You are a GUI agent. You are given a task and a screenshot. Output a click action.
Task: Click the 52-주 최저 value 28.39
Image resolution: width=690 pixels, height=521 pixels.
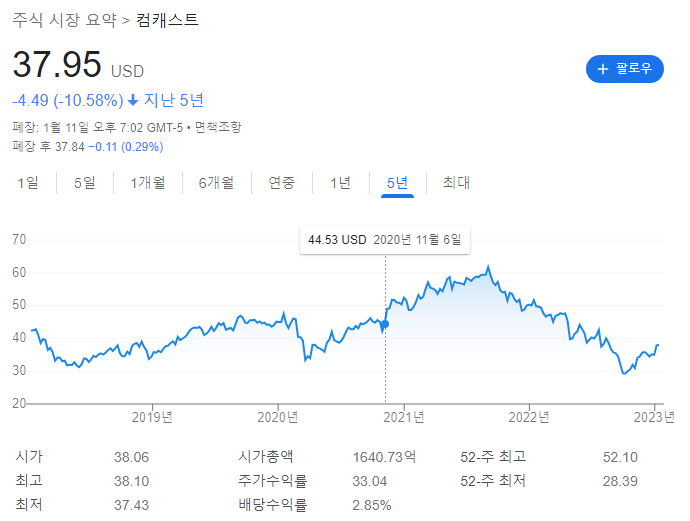pos(620,481)
